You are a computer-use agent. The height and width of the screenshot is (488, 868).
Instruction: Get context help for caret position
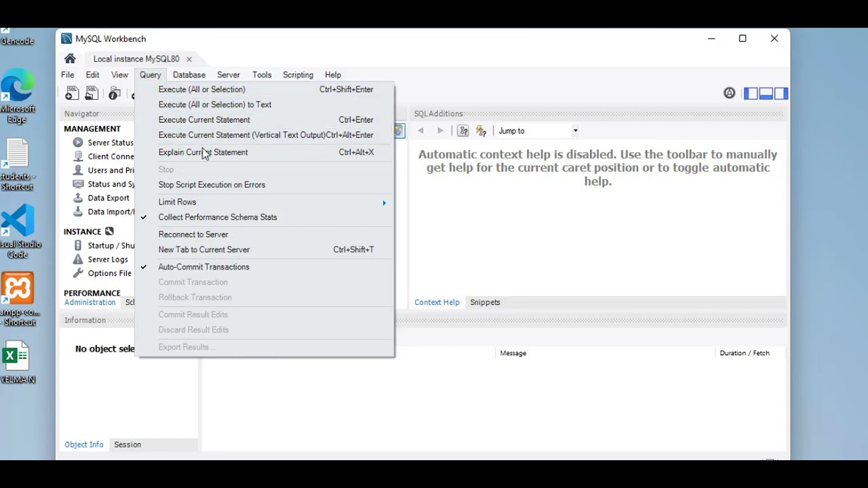[x=463, y=131]
